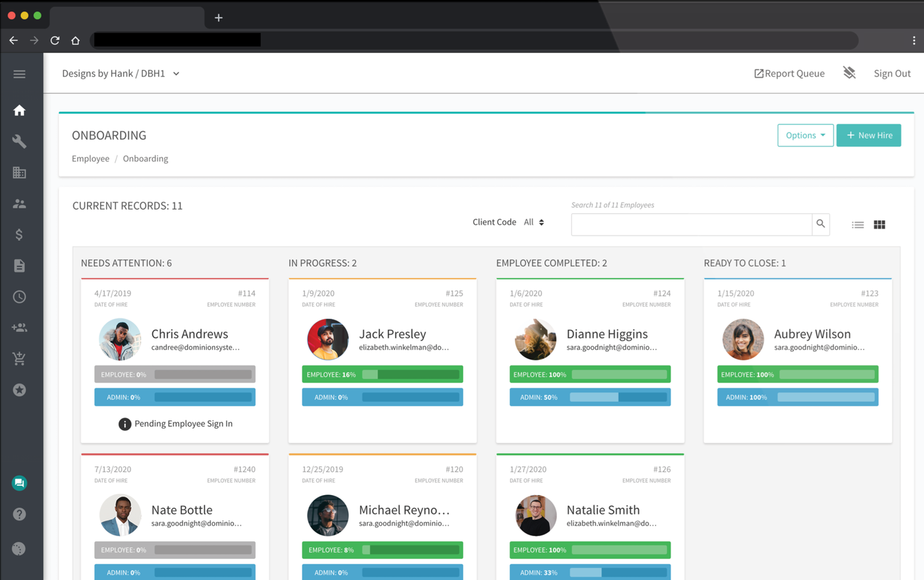Click the New Hire button

click(x=869, y=136)
